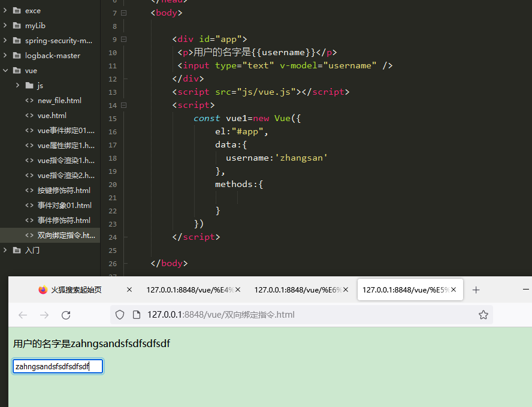Switch to 火狐搜索起始页 browser tab
Viewport: 532px width, 407px height.
[x=76, y=290]
